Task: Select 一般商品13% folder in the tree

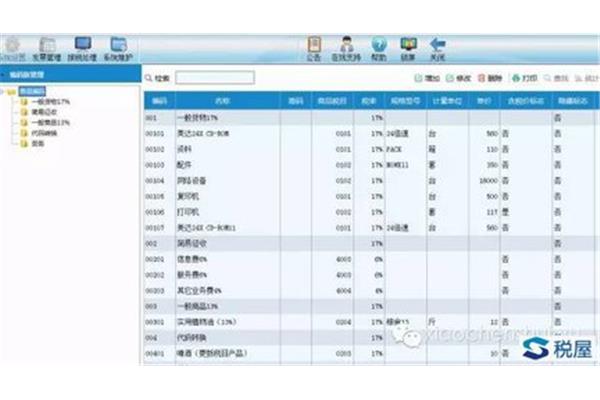Action: [51, 123]
